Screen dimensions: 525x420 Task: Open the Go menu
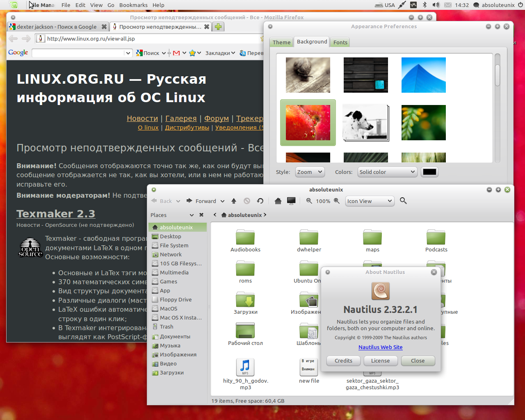tap(111, 5)
